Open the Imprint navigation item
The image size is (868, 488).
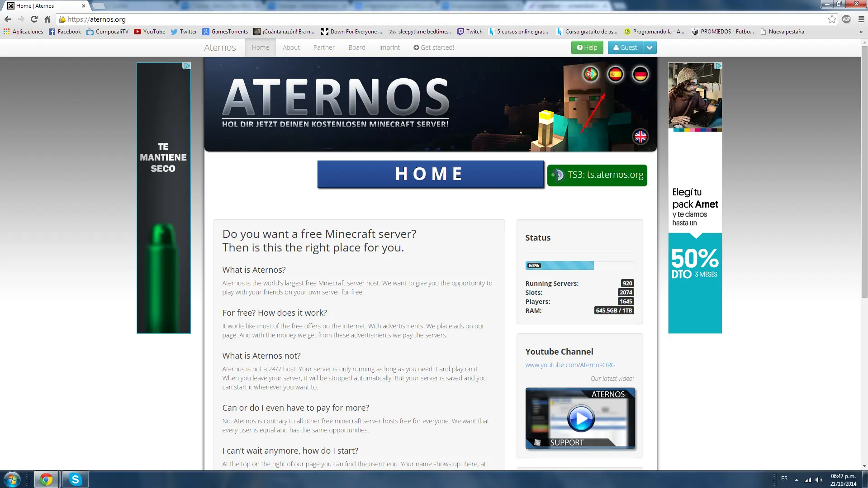[x=389, y=47]
